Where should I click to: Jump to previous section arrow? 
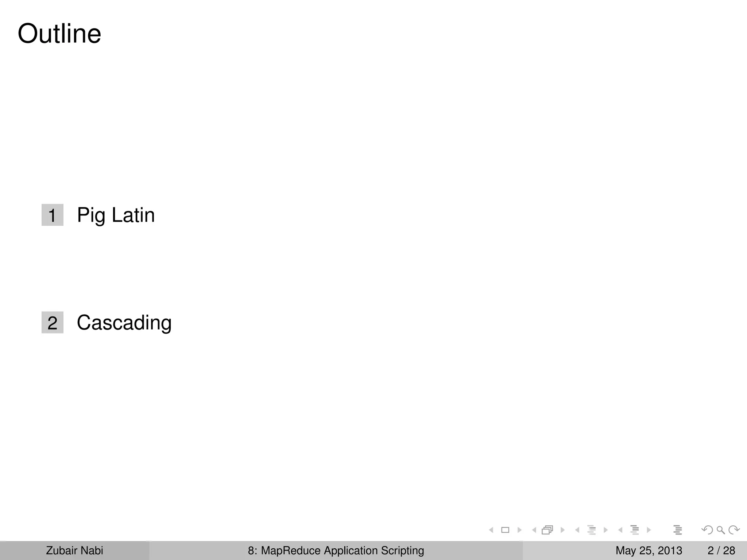(620, 530)
